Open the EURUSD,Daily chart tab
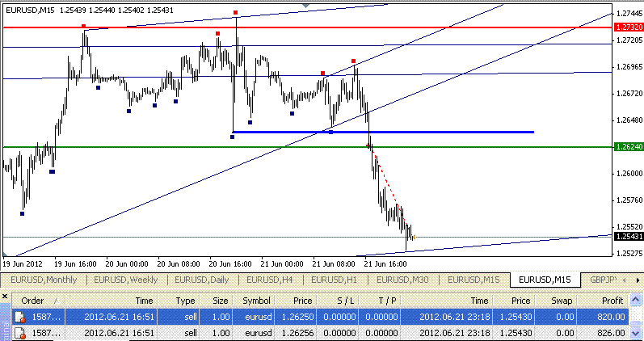The width and height of the screenshot is (644, 341). (202, 280)
